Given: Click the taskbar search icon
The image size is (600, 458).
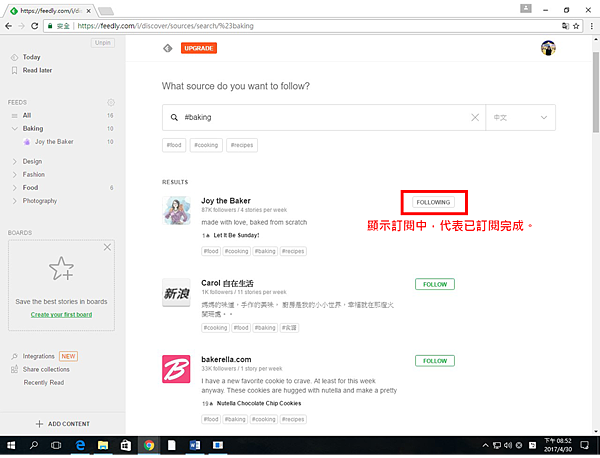Looking at the screenshot, I should 34,445.
